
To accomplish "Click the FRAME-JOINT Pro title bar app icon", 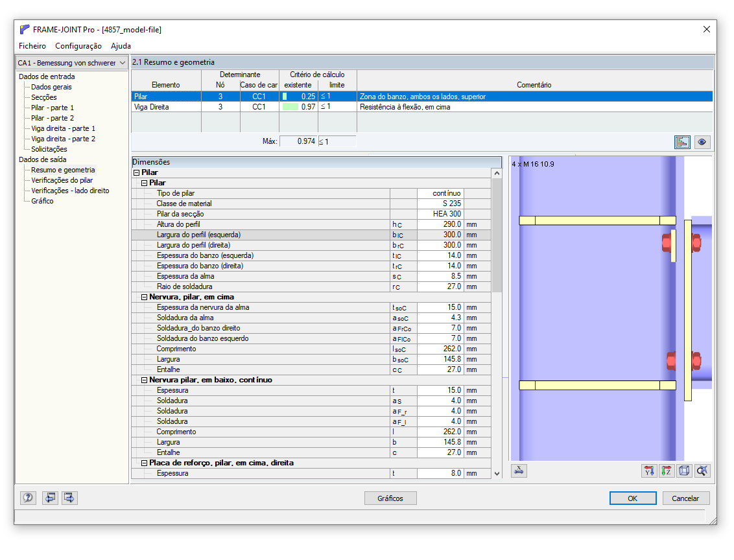I will click(x=25, y=29).
